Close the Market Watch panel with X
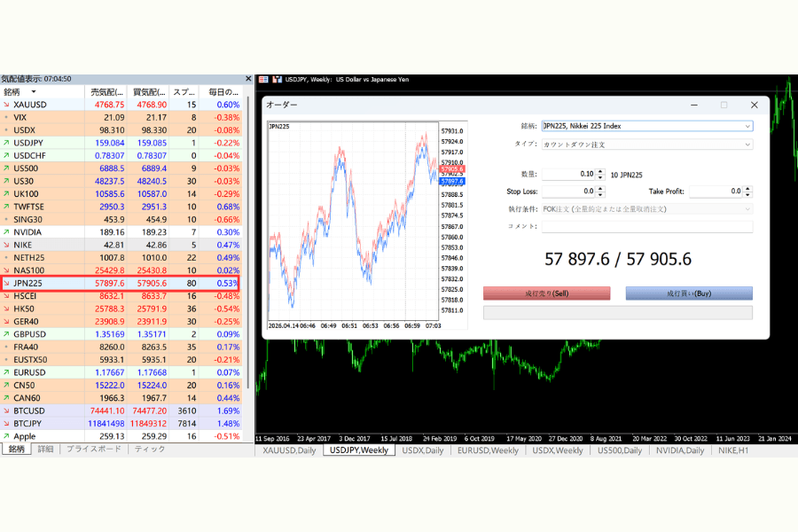798x532 pixels. tap(247, 79)
